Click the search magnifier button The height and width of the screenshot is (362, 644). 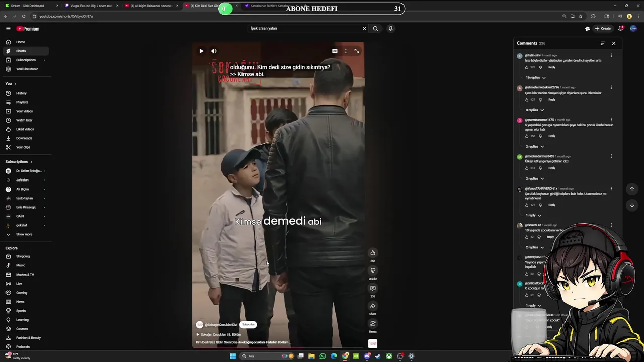point(375,28)
